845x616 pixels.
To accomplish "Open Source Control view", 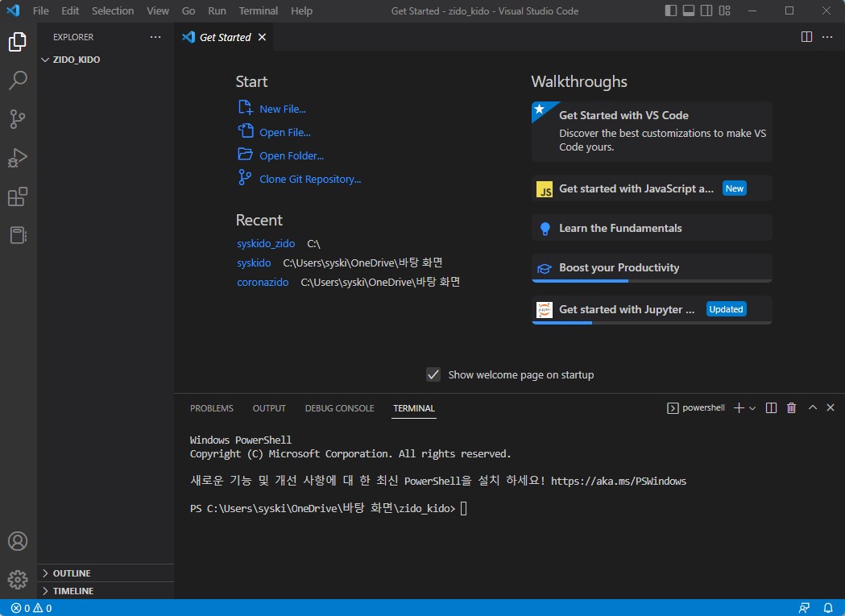I will [x=18, y=119].
